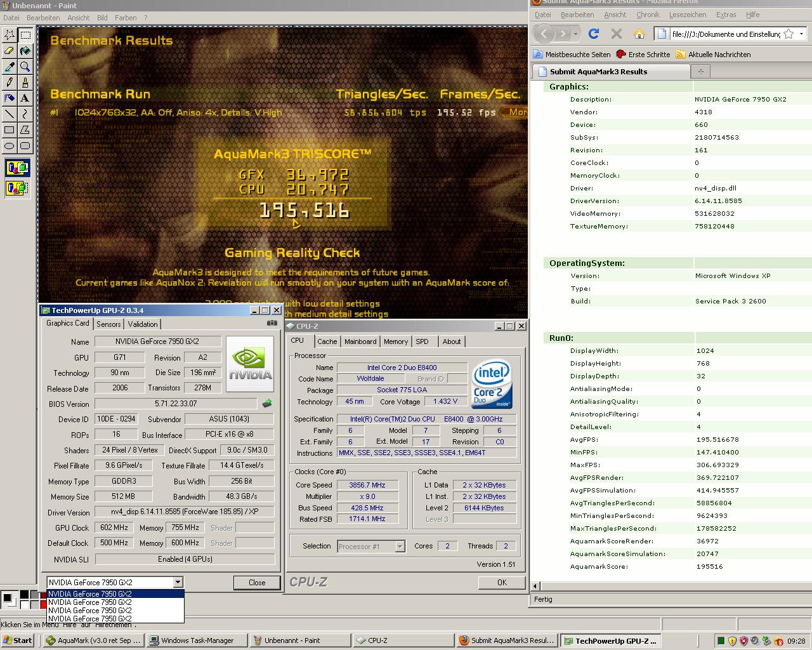Open the Firefox Chronik menu
The image size is (812, 650).
coord(648,15)
